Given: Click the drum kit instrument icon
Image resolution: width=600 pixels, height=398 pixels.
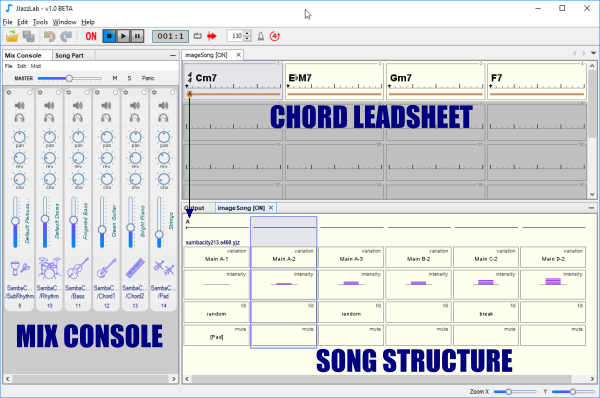Looking at the screenshot, I should click(x=49, y=268).
